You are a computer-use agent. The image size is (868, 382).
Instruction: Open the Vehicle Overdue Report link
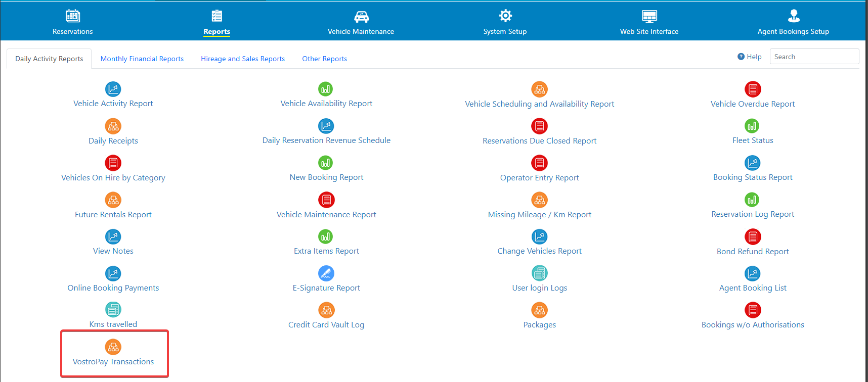[x=753, y=104]
